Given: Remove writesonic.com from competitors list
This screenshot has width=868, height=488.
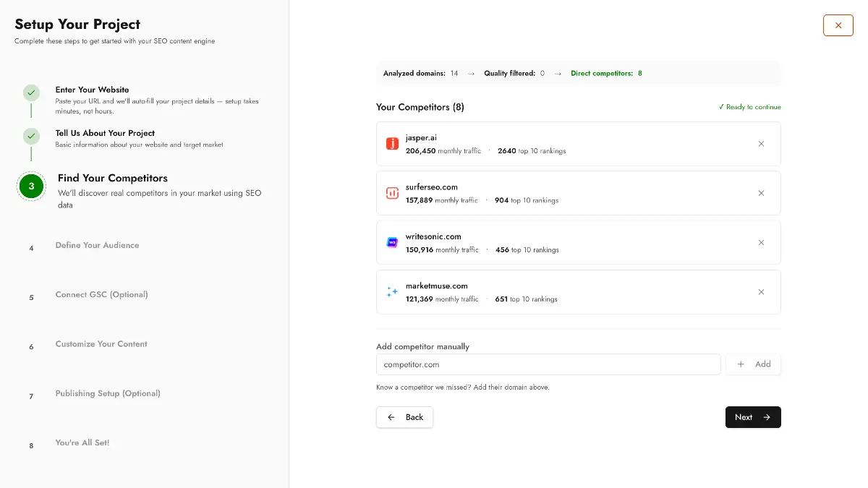Looking at the screenshot, I should (x=761, y=242).
